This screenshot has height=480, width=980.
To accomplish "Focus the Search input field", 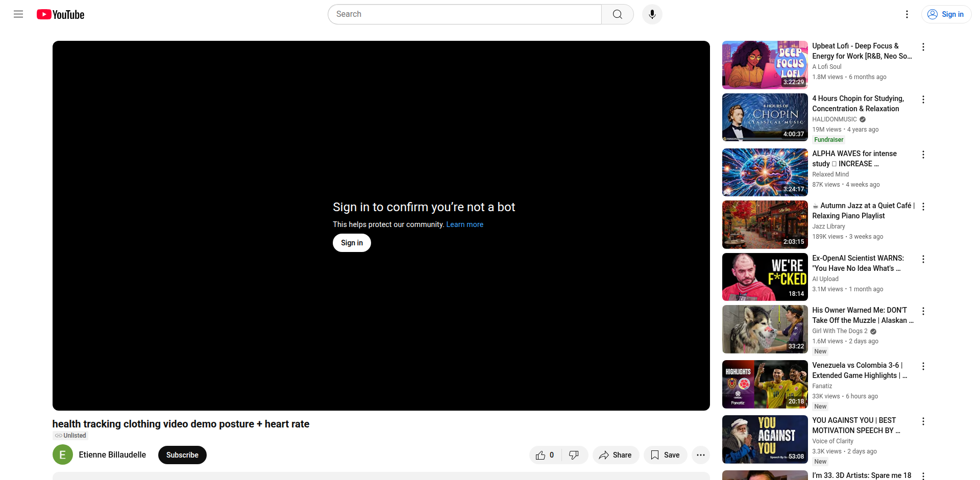I will pos(464,14).
